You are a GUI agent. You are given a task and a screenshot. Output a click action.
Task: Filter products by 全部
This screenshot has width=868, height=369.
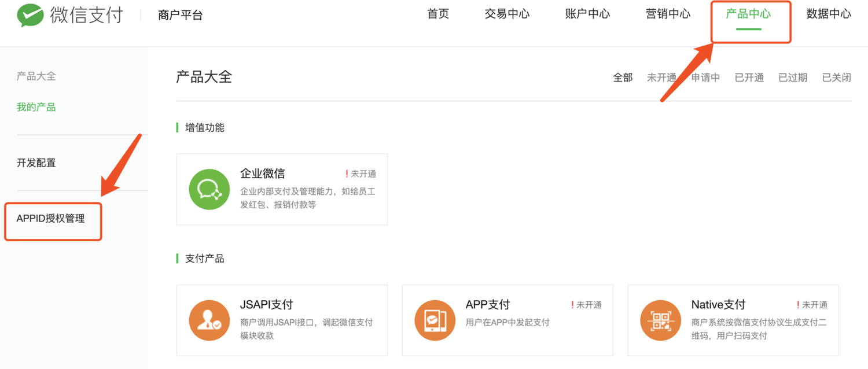click(623, 78)
